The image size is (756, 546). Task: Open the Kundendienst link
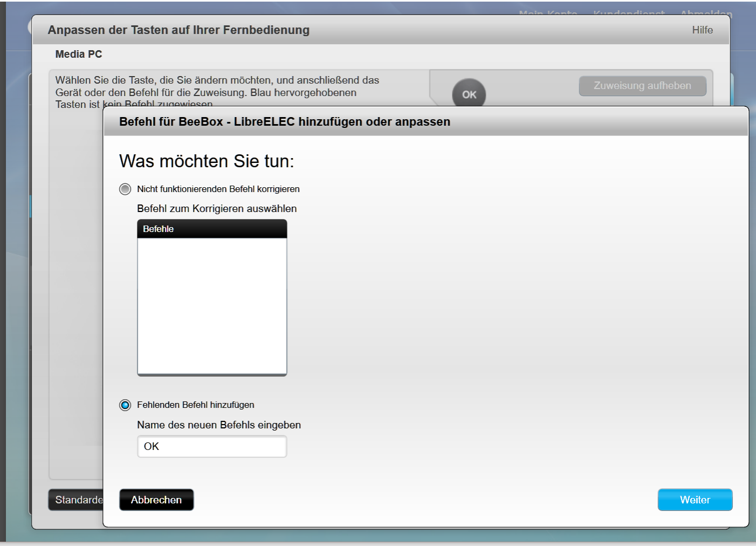(x=629, y=13)
